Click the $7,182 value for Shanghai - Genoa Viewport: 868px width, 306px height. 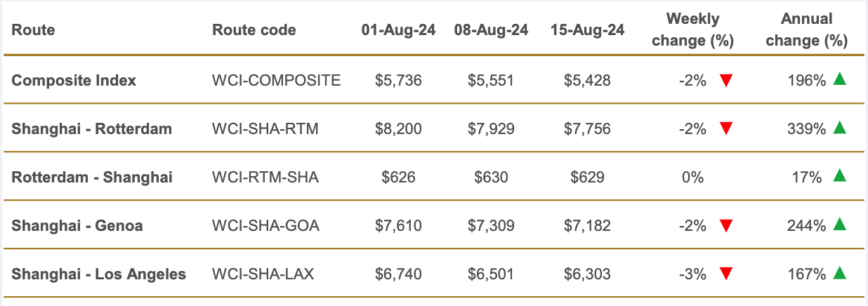coord(587,225)
